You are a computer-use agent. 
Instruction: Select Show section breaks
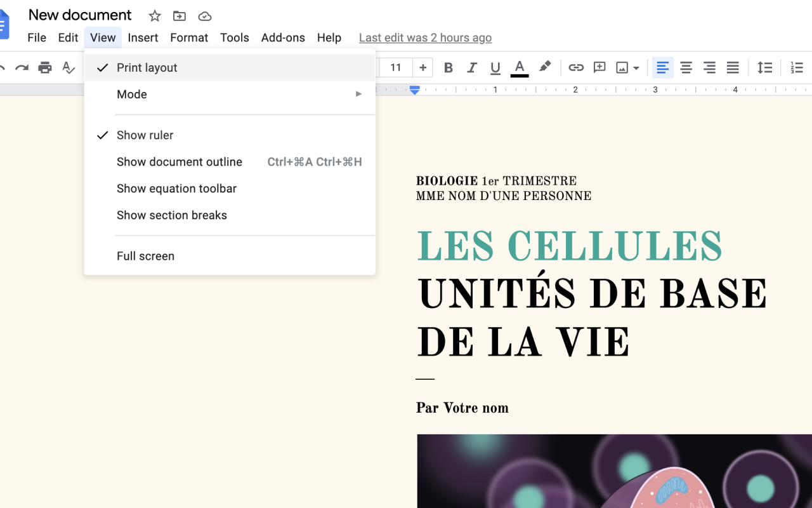click(x=230, y=215)
